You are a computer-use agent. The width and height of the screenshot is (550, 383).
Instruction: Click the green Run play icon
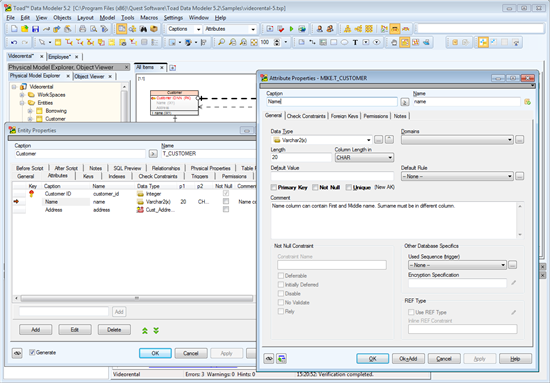[x=291, y=29]
